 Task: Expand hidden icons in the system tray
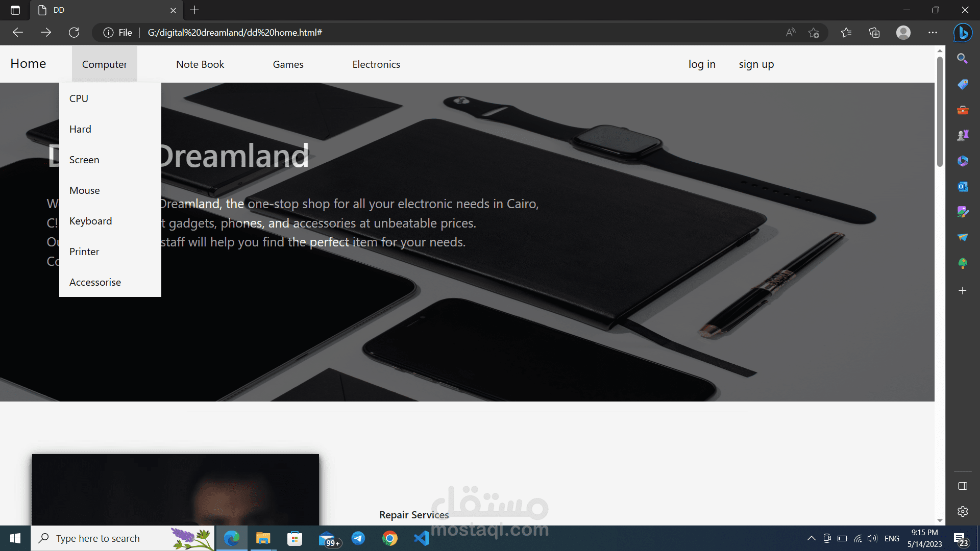coord(812,538)
